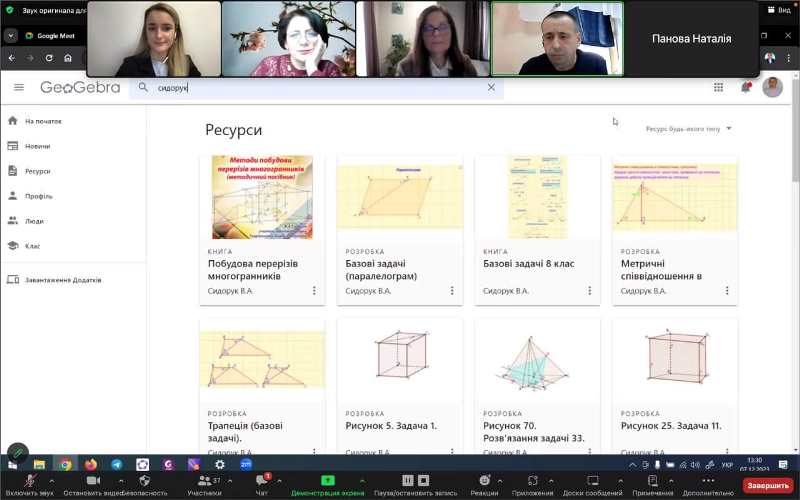
Task: Open the notifications bell
Action: (746, 87)
